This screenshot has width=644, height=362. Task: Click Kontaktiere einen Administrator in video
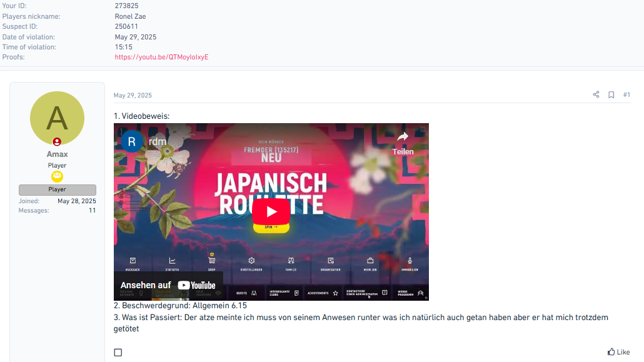(x=367, y=293)
